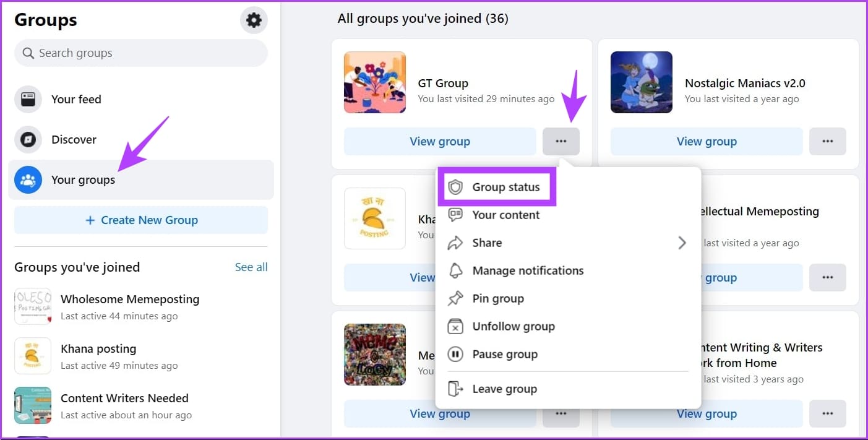The width and height of the screenshot is (868, 440).
Task: Open the Groups settings gear
Action: coord(254,20)
